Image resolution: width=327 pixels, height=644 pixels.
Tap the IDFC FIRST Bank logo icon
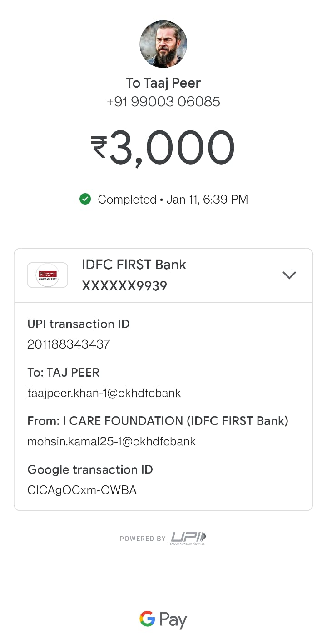click(48, 275)
